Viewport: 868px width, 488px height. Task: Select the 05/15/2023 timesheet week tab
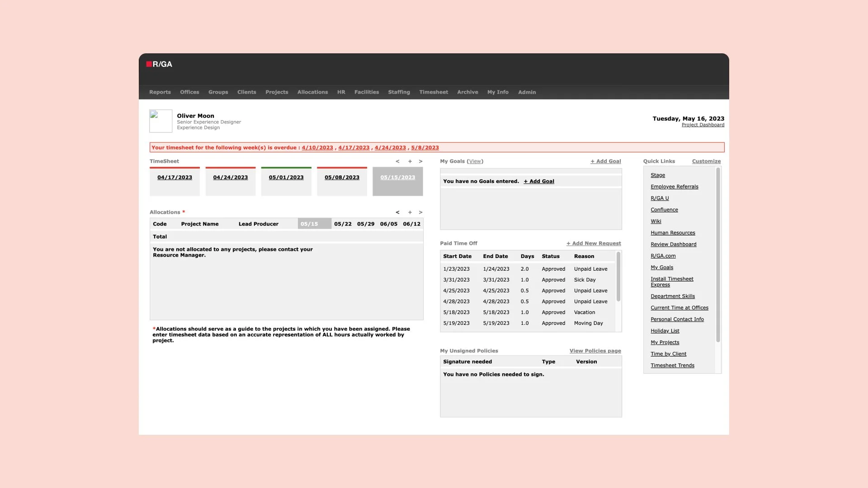pos(397,178)
